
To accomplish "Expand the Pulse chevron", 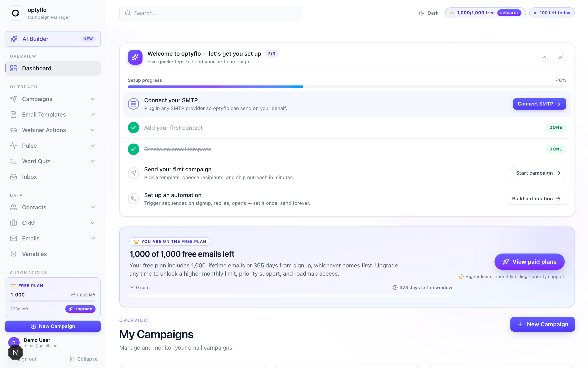I will click(93, 146).
